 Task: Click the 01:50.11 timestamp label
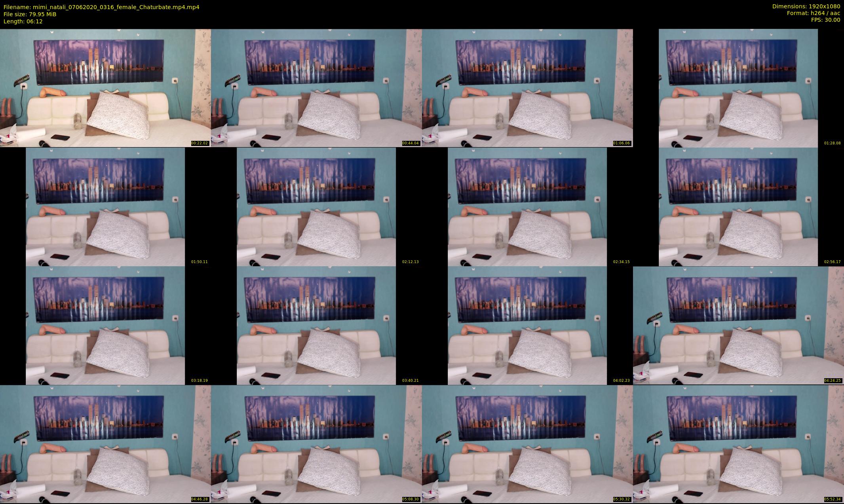point(200,262)
